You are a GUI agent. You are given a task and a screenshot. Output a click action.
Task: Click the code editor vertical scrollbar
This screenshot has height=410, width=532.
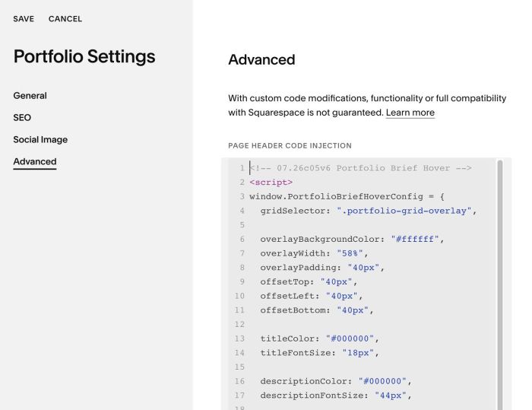500,284
